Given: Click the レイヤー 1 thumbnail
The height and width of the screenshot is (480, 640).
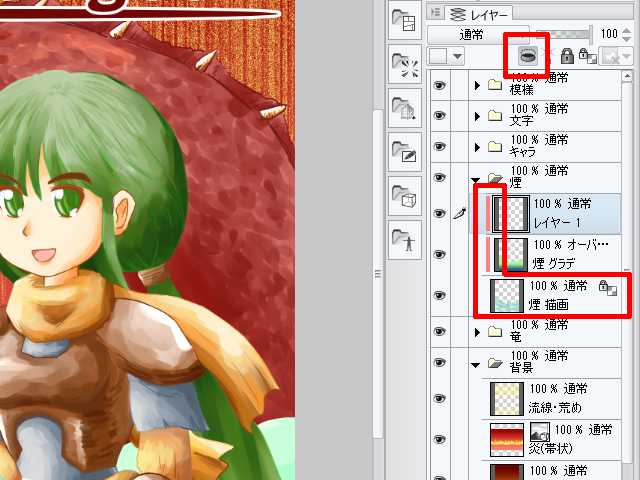Looking at the screenshot, I should click(x=511, y=213).
